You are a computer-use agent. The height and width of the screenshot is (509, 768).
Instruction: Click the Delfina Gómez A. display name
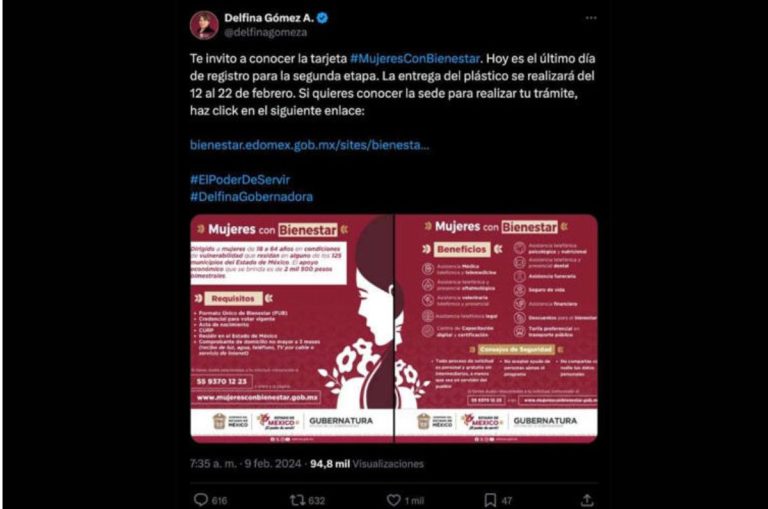tap(269, 18)
